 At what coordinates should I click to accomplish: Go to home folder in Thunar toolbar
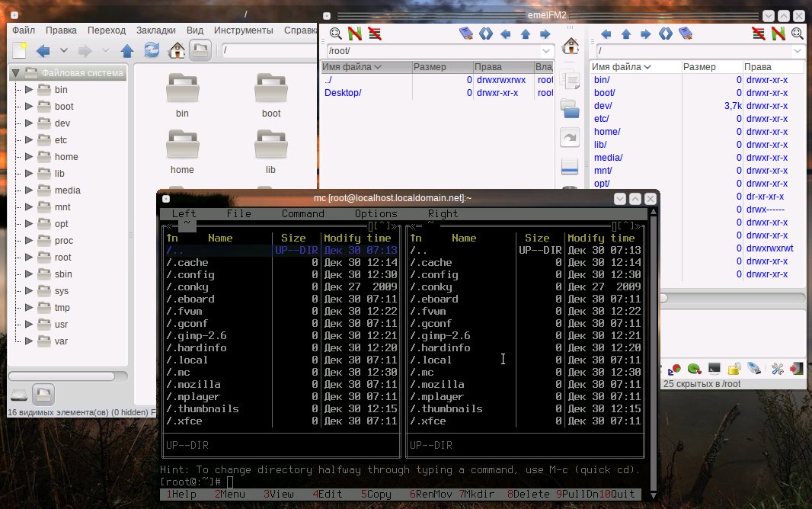pyautogui.click(x=177, y=50)
